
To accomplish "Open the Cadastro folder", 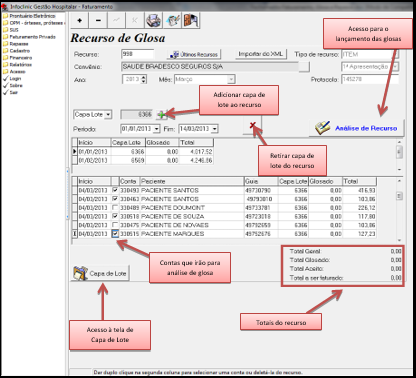I will (17, 51).
